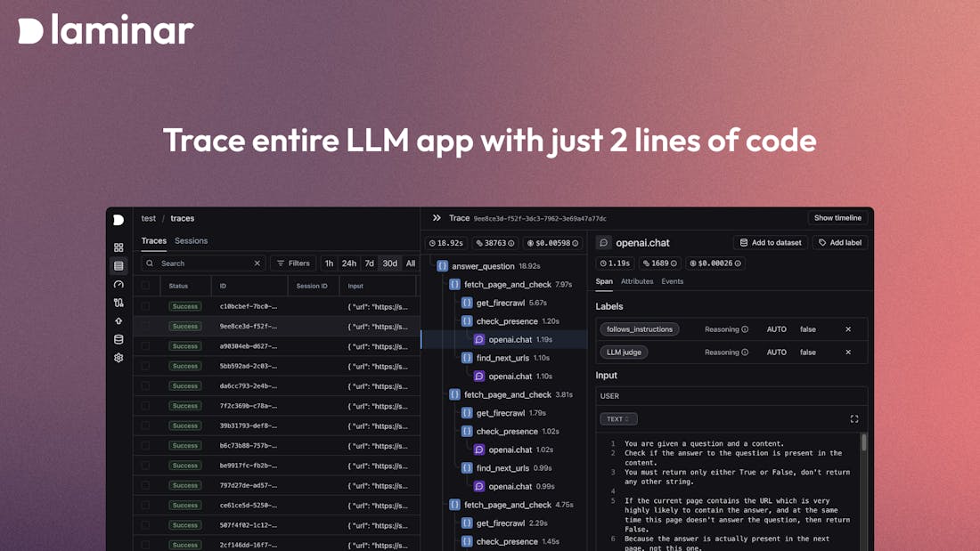Check the row checkbox for trace 5bb592ad-2c03
Image resolution: width=980 pixels, height=551 pixels.
(x=145, y=366)
